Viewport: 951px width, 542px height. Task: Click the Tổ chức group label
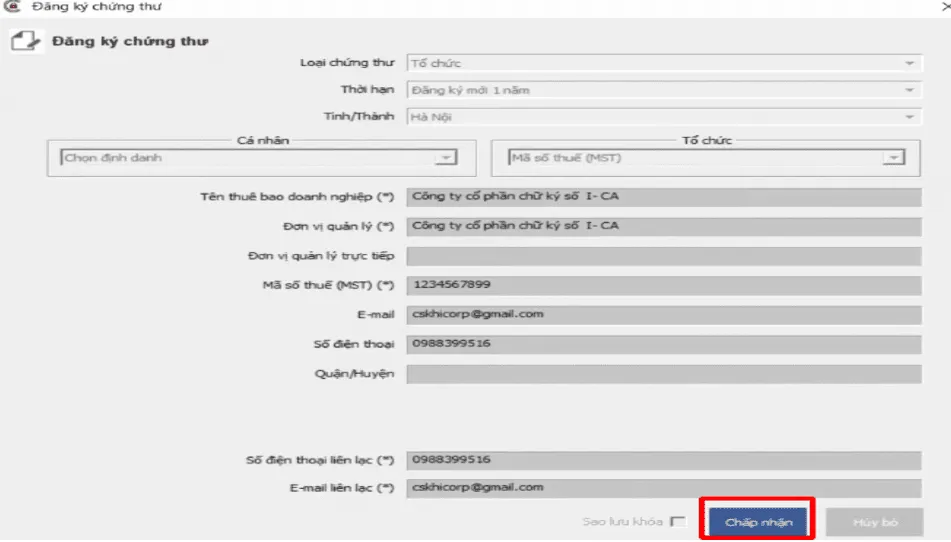(x=707, y=140)
